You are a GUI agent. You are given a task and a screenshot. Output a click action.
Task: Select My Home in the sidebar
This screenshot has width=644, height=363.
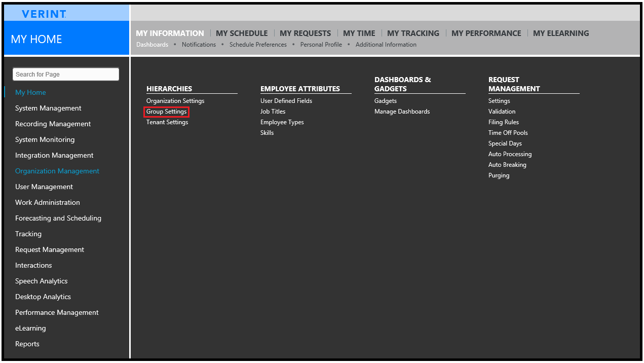(x=30, y=92)
